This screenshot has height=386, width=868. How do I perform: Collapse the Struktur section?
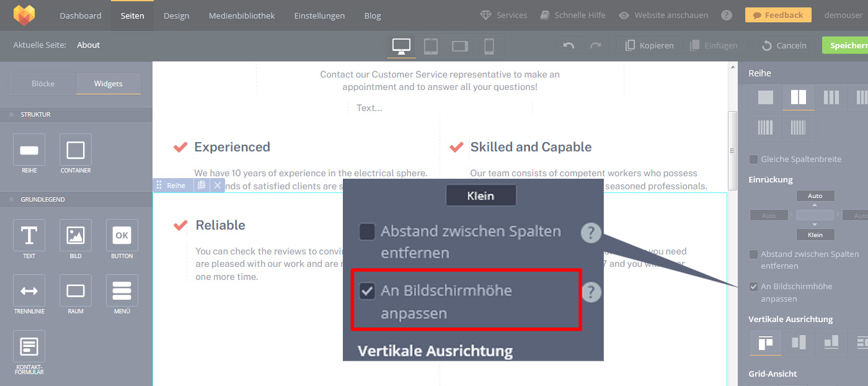click(11, 115)
